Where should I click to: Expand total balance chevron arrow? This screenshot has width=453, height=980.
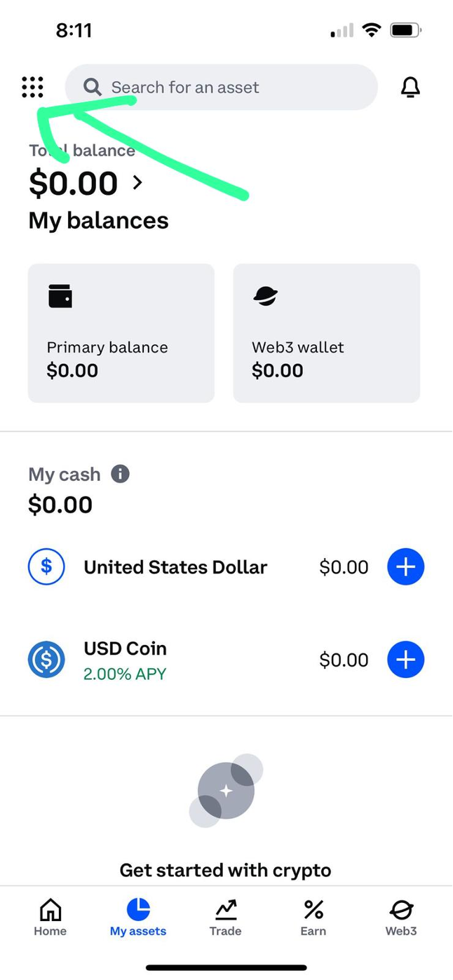point(137,183)
